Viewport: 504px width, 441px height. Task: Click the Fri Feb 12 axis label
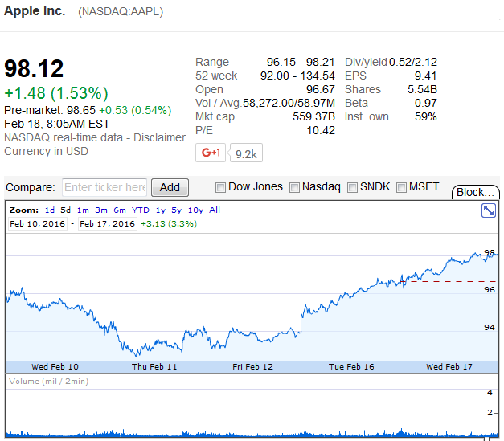tap(252, 367)
